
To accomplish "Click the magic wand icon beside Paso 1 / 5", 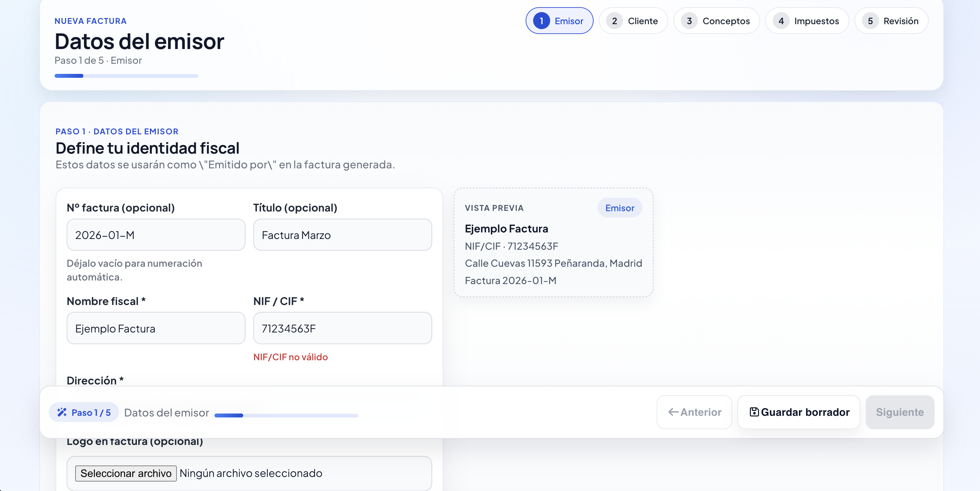I will tap(62, 412).
